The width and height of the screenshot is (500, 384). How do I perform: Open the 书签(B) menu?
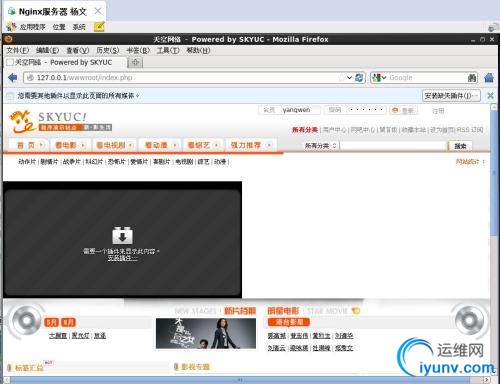coord(138,50)
